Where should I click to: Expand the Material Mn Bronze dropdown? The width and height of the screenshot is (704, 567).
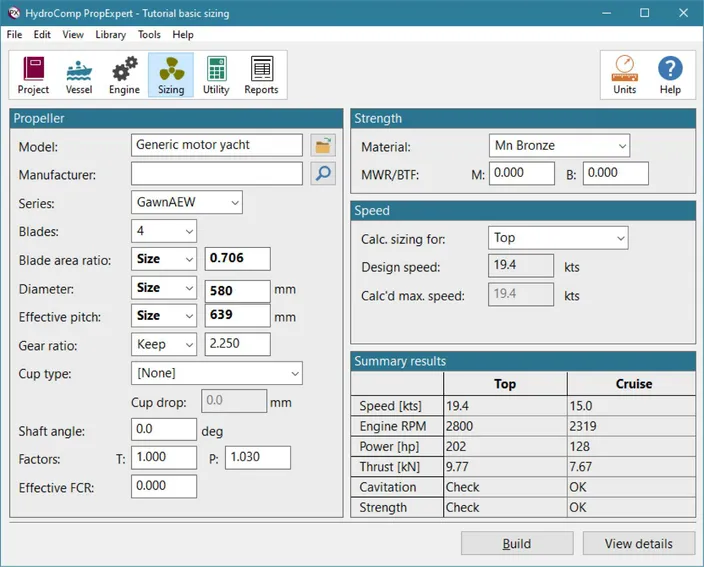(559, 145)
